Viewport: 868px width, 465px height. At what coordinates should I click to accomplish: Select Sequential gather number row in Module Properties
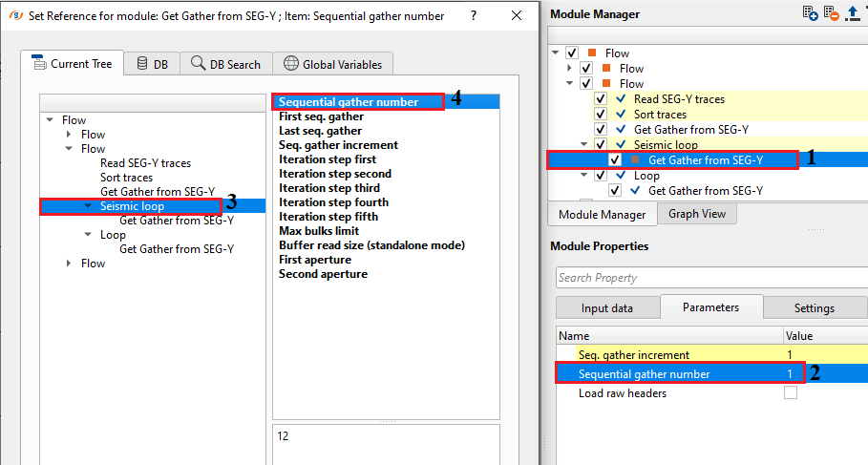[712, 374]
